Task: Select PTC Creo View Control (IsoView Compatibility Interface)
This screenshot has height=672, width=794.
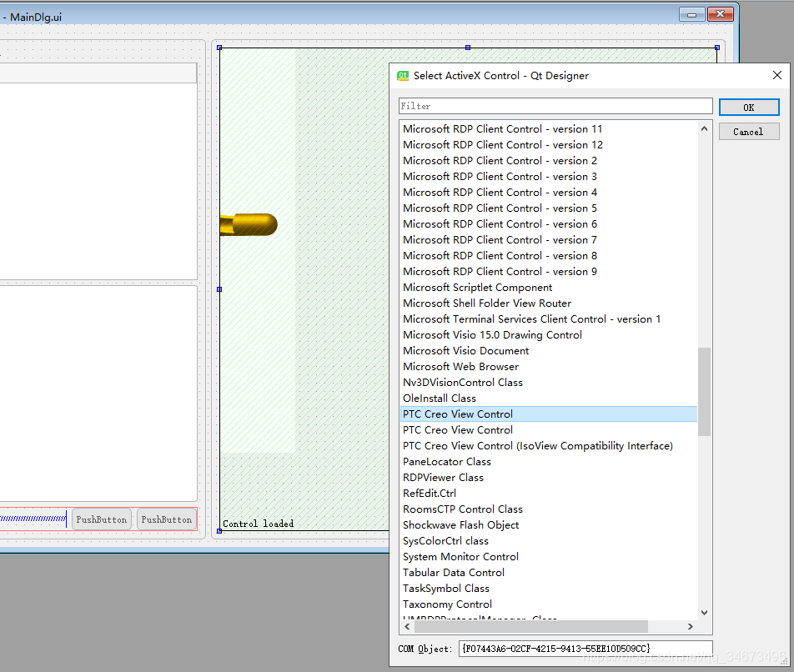Action: tap(537, 446)
